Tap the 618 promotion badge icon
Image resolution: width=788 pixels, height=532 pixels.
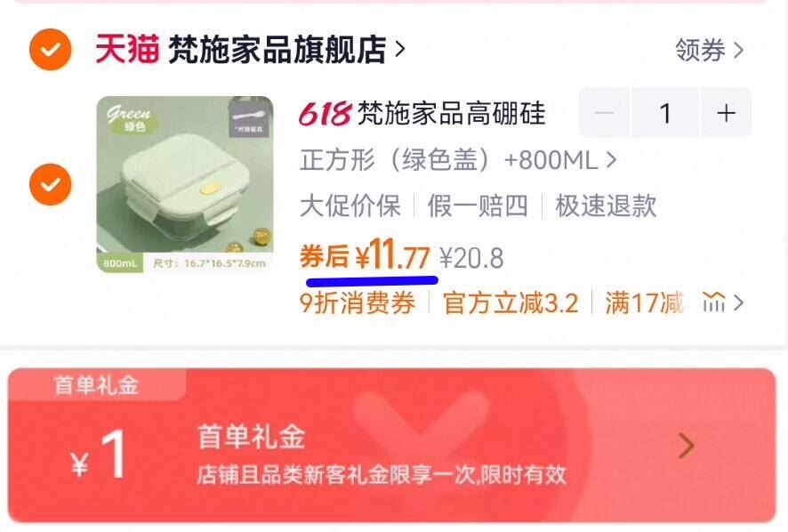[325, 113]
